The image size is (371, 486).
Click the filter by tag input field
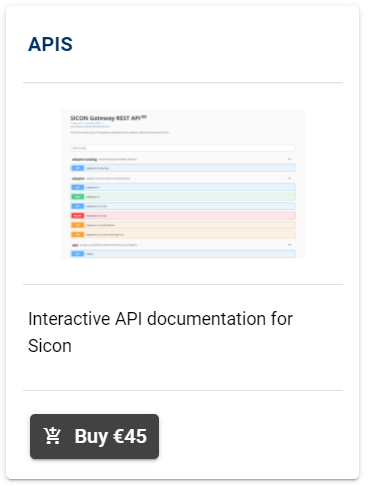point(183,148)
